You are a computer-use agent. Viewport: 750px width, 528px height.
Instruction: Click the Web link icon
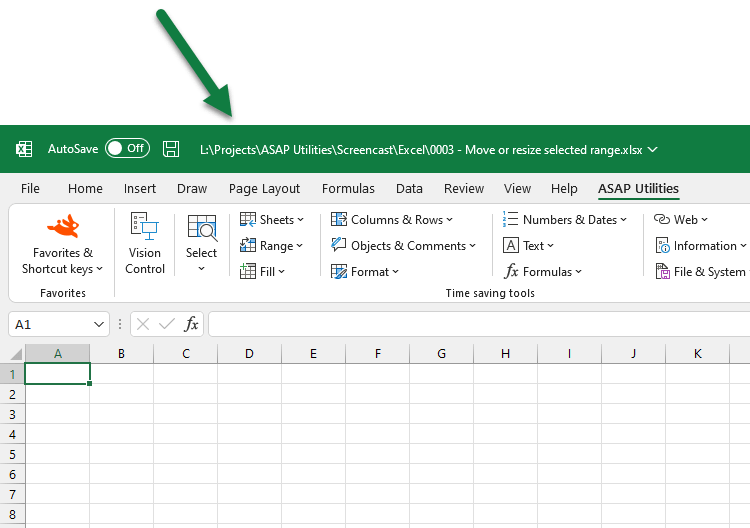(x=662, y=220)
